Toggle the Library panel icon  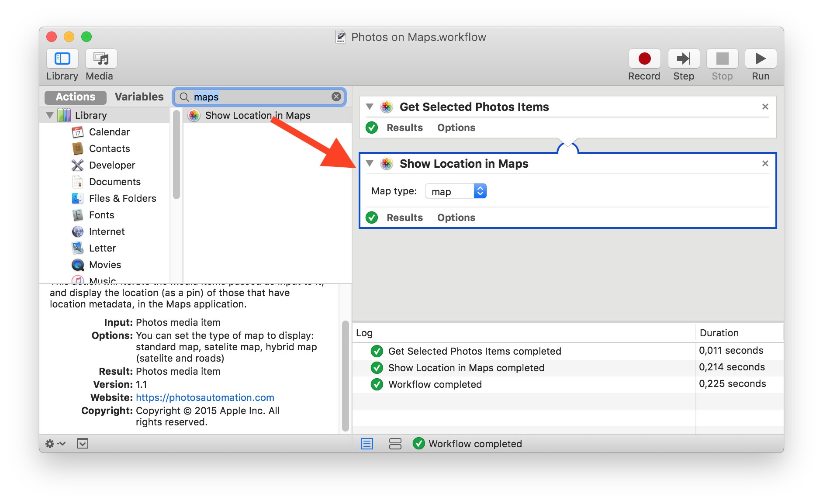[x=62, y=59]
